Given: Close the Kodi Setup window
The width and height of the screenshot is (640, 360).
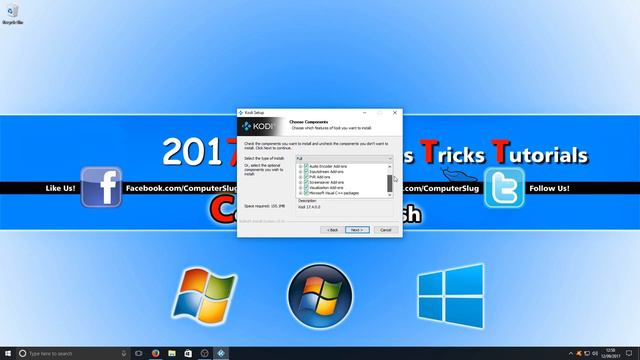Looking at the screenshot, I should [x=395, y=113].
